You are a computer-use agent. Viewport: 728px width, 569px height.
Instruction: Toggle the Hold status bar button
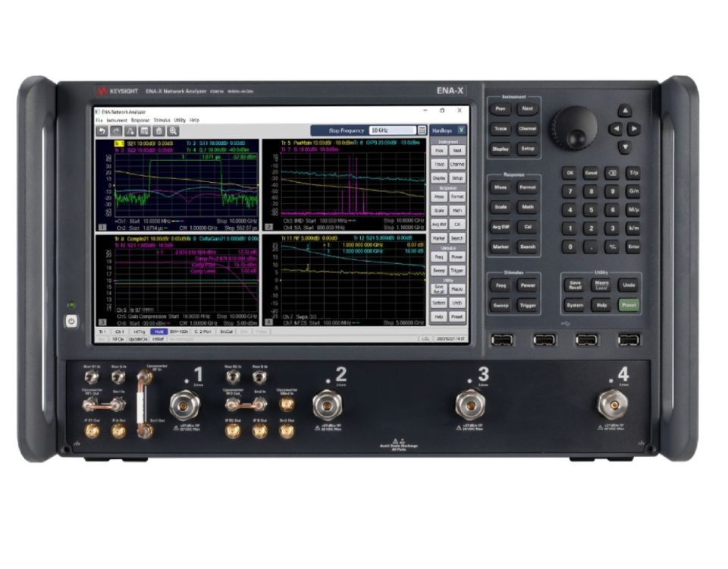[x=158, y=332]
